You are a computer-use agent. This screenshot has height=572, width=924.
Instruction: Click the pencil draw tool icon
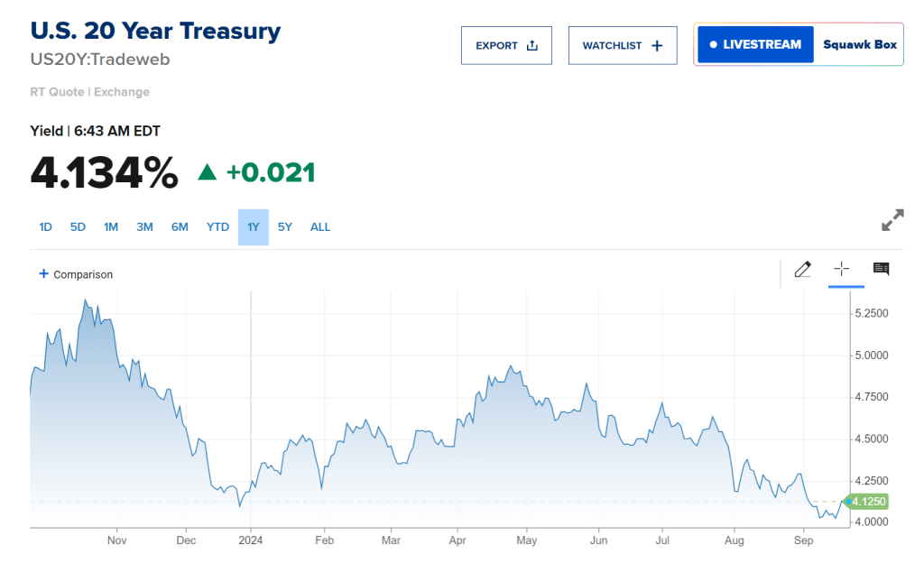tap(802, 269)
